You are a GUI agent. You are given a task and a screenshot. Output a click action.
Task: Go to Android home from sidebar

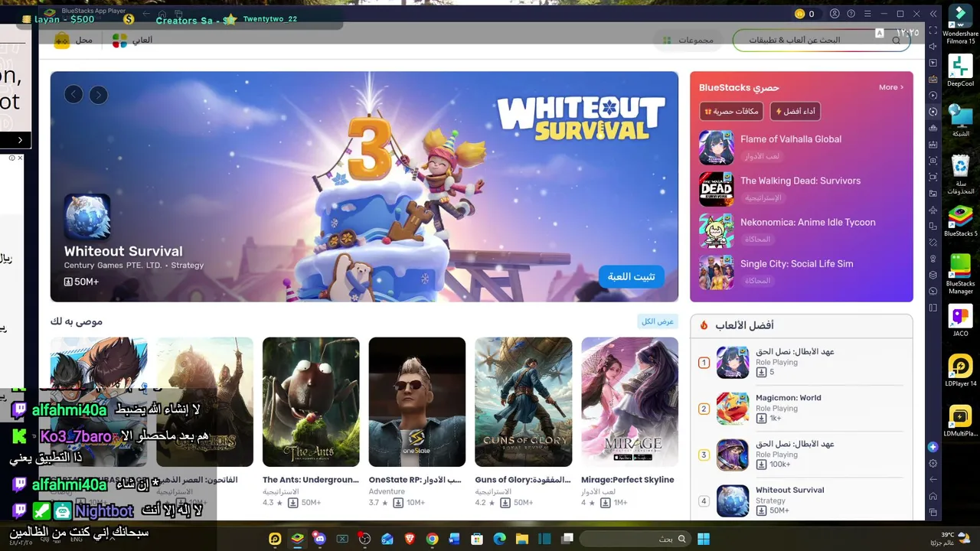pyautogui.click(x=933, y=496)
